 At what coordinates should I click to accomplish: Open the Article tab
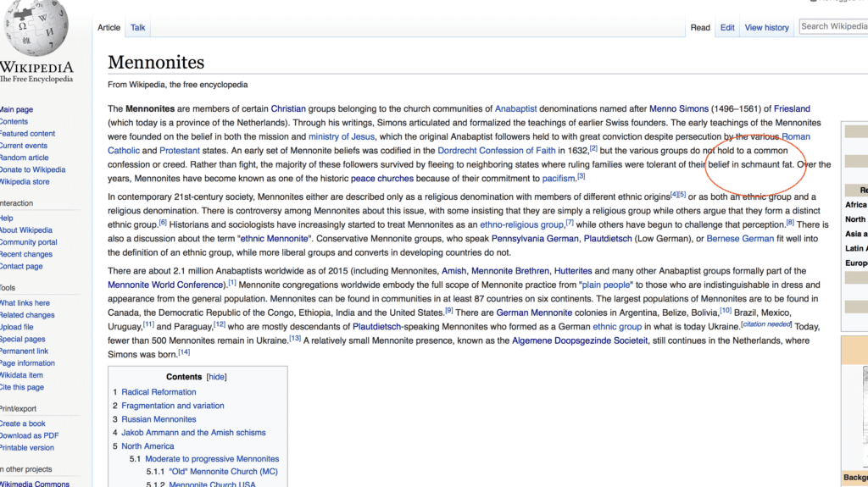[109, 27]
